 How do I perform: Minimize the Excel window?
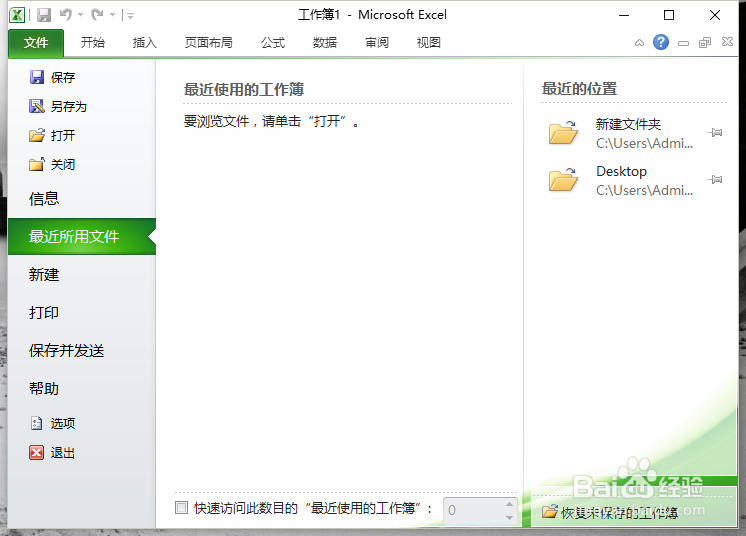[x=624, y=15]
